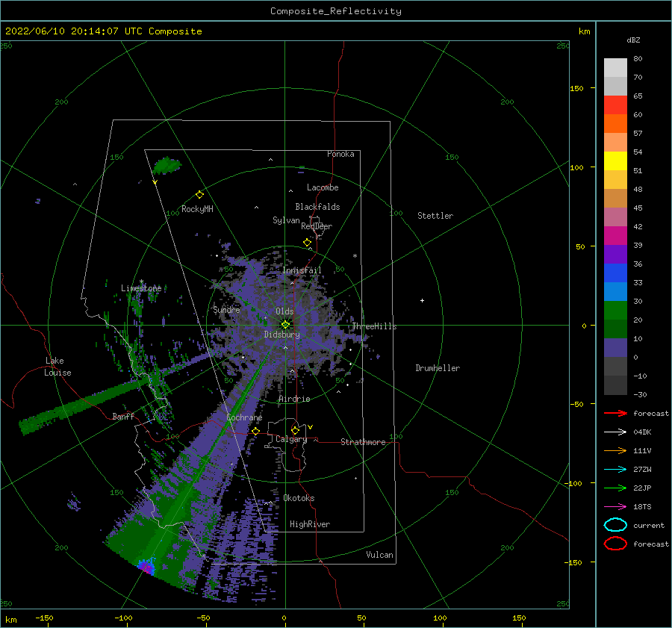The image size is (672, 628).
Task: Click the -100 tick on bottom km axis
Action: click(123, 618)
